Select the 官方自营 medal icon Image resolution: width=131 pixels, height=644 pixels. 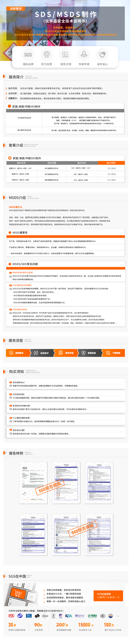47,55
